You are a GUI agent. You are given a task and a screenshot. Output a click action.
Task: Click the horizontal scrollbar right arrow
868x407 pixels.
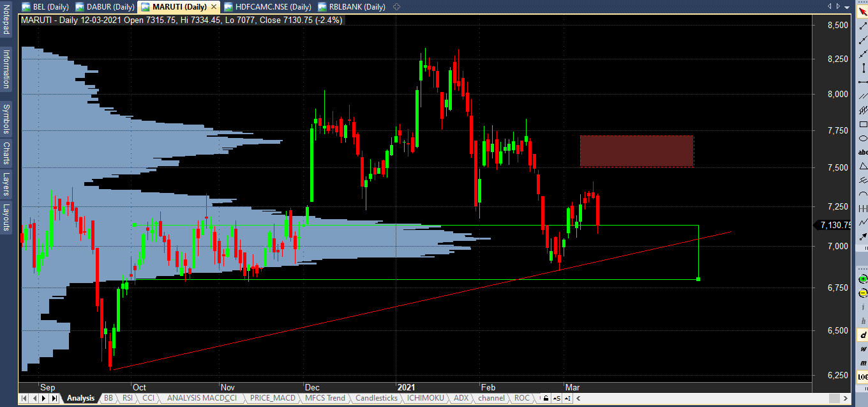[846, 398]
